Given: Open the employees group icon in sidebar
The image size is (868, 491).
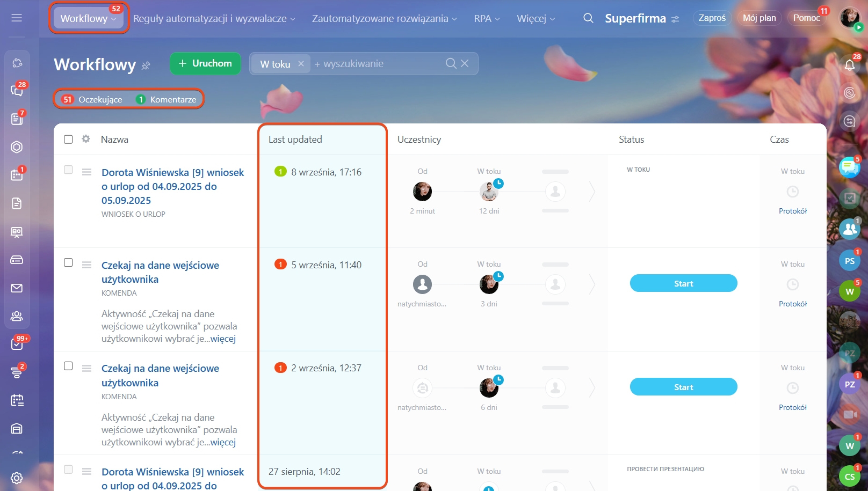Looking at the screenshot, I should (x=17, y=316).
